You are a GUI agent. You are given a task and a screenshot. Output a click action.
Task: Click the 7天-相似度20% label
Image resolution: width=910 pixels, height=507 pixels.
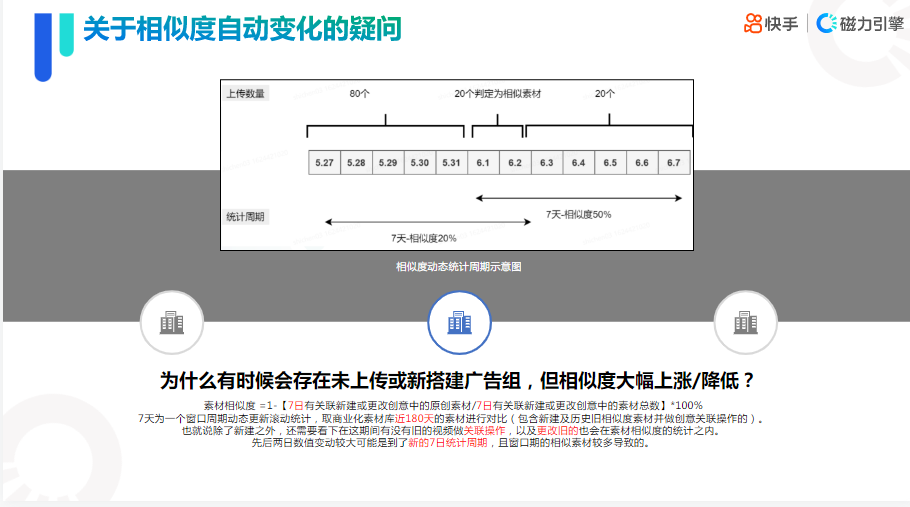423,238
